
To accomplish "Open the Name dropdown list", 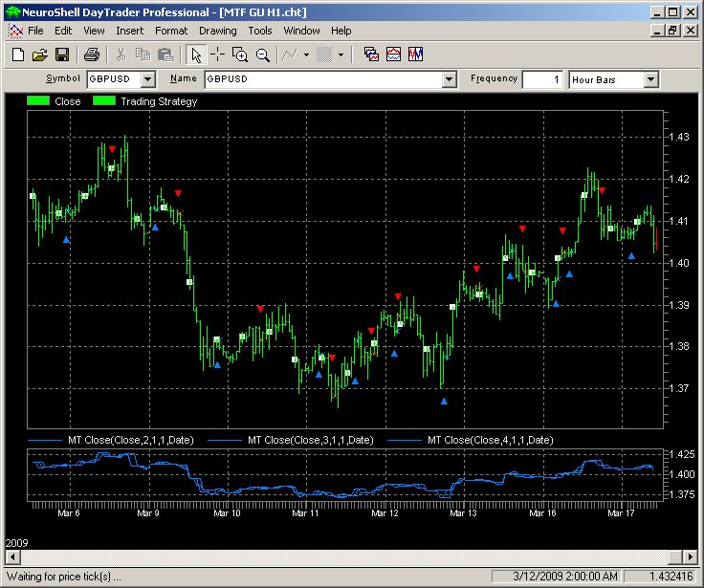I will pyautogui.click(x=447, y=79).
